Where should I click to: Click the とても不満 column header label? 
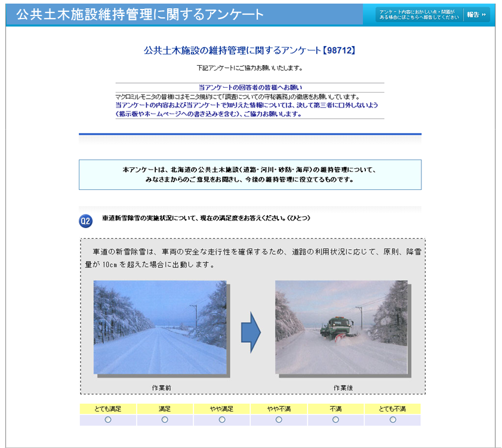point(393,409)
